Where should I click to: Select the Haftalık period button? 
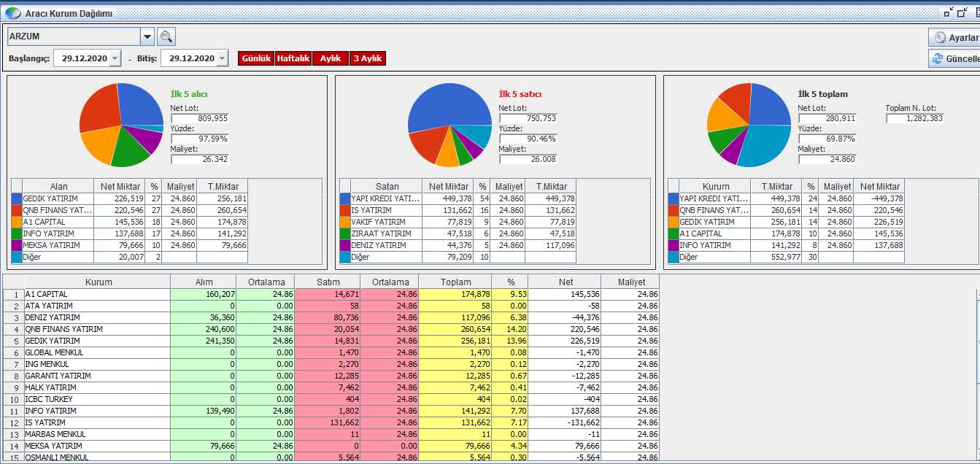click(x=293, y=58)
